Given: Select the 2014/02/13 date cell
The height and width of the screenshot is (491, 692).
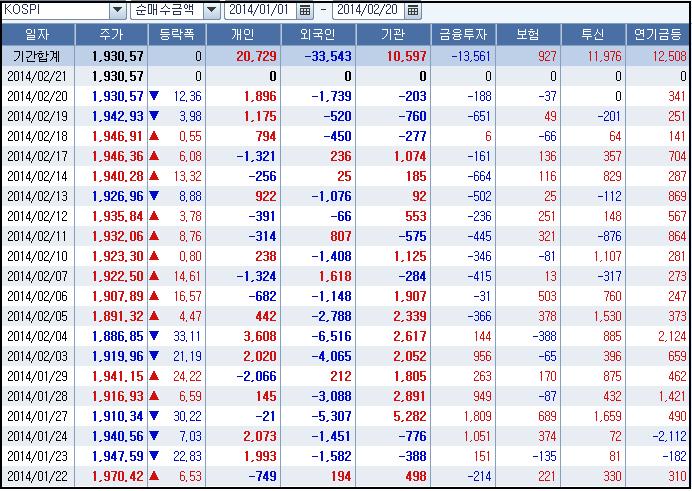Looking at the screenshot, I should click(38, 196).
